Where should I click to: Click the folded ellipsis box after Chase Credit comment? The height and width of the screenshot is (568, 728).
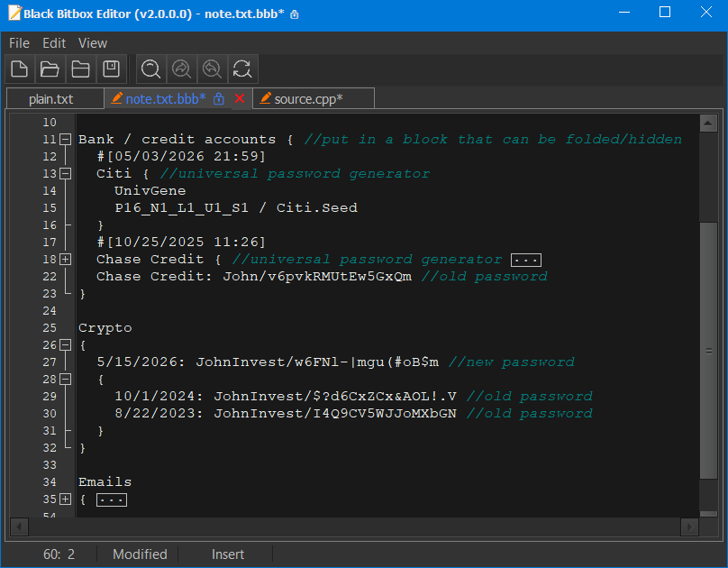[x=525, y=260]
